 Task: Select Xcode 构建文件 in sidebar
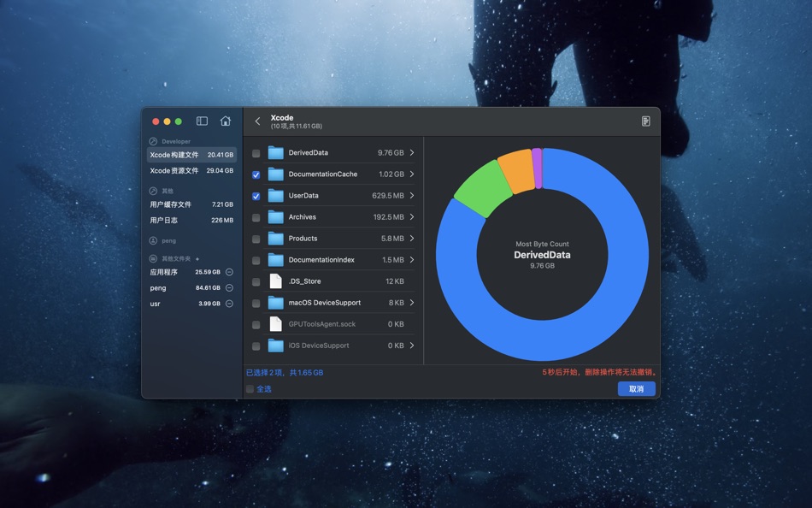click(191, 155)
